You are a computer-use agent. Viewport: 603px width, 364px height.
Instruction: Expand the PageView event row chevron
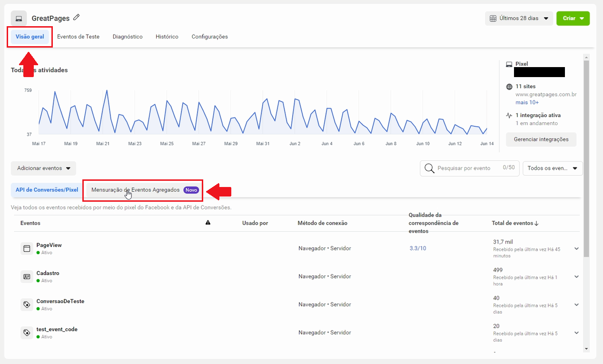pyautogui.click(x=577, y=248)
